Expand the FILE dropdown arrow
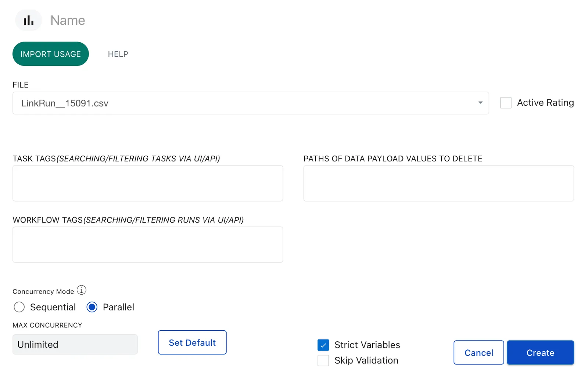The height and width of the screenshot is (377, 588). (480, 103)
